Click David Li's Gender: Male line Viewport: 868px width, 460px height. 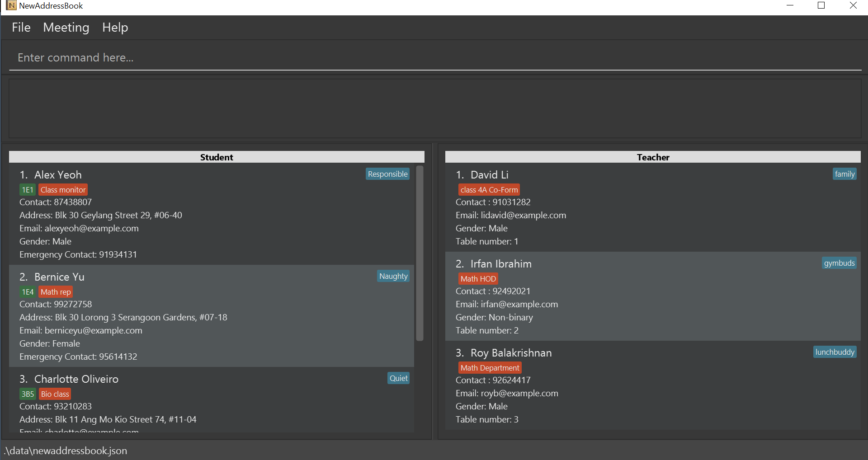point(481,228)
